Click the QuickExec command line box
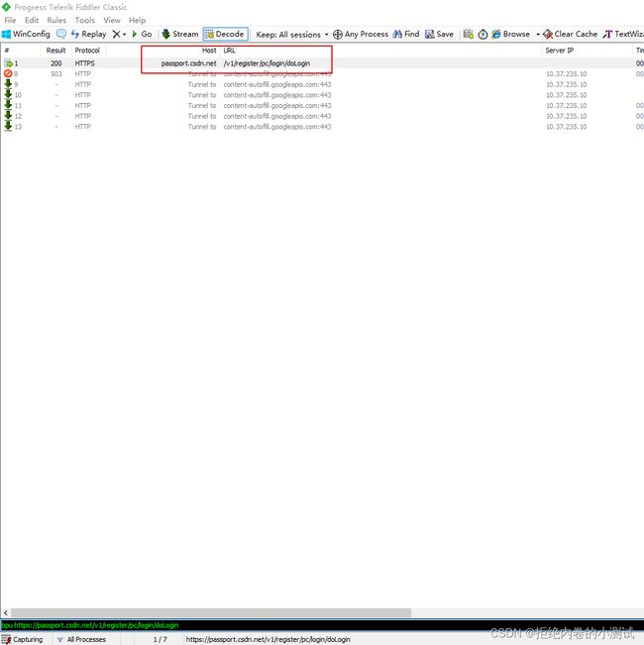Viewport: 644px width, 645px height. 322,625
